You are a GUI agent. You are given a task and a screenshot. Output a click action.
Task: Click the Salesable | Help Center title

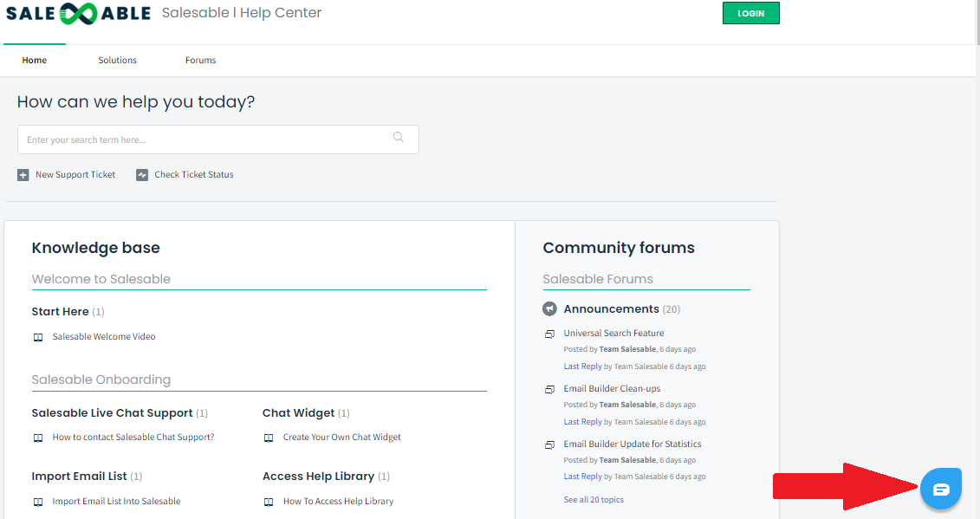(241, 12)
